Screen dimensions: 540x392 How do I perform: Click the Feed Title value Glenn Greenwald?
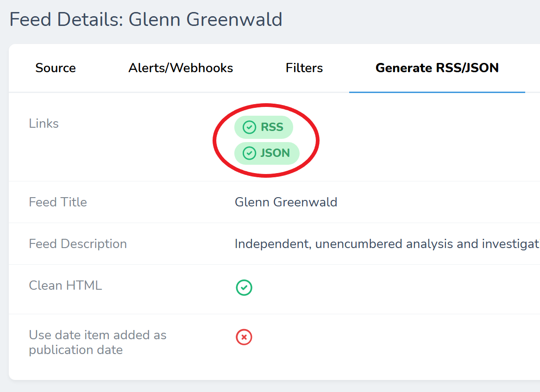point(286,202)
